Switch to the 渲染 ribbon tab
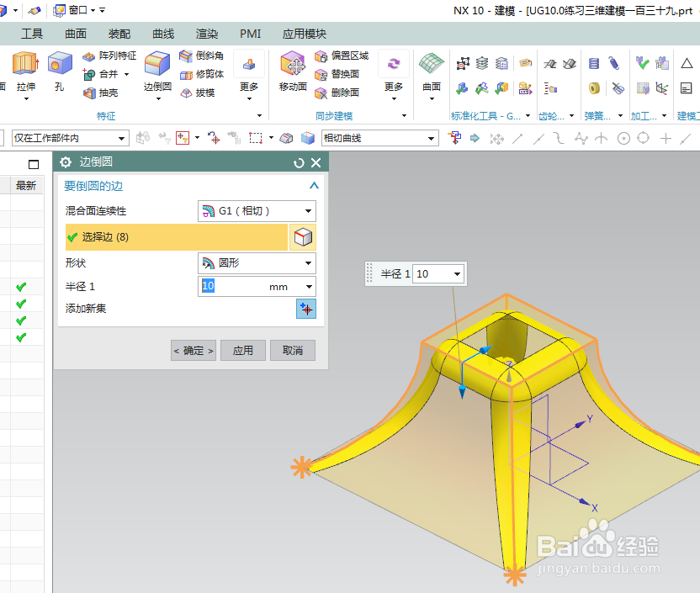The height and width of the screenshot is (593, 700). (x=206, y=34)
